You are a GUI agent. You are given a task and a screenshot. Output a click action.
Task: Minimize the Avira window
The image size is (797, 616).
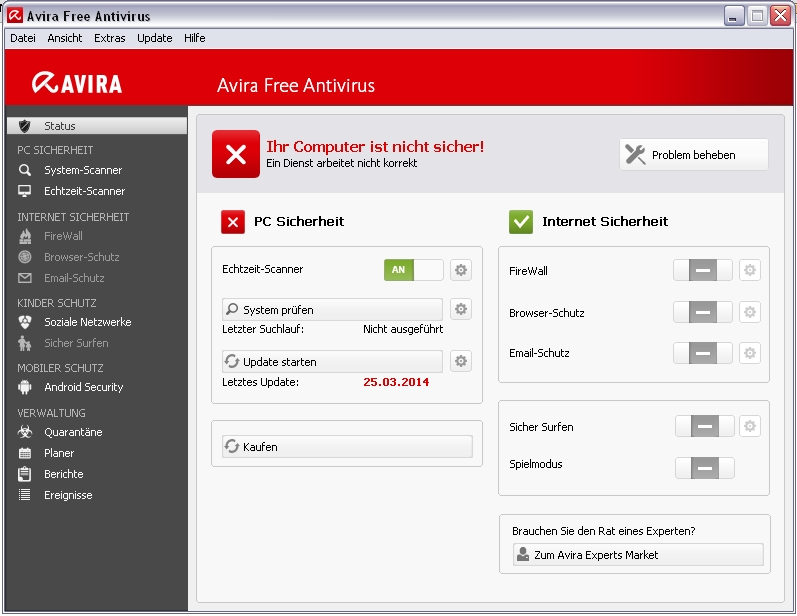click(x=733, y=16)
